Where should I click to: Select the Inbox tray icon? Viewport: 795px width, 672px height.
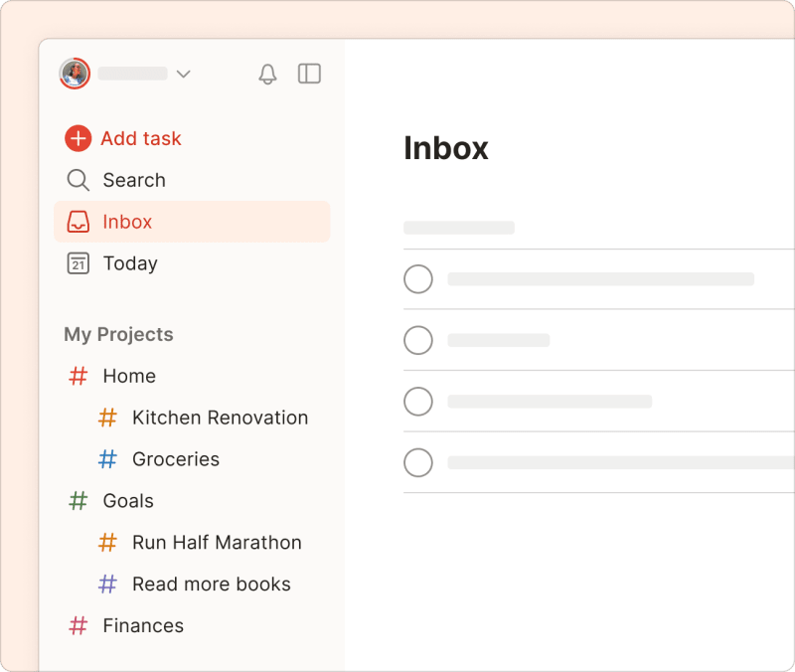click(78, 222)
